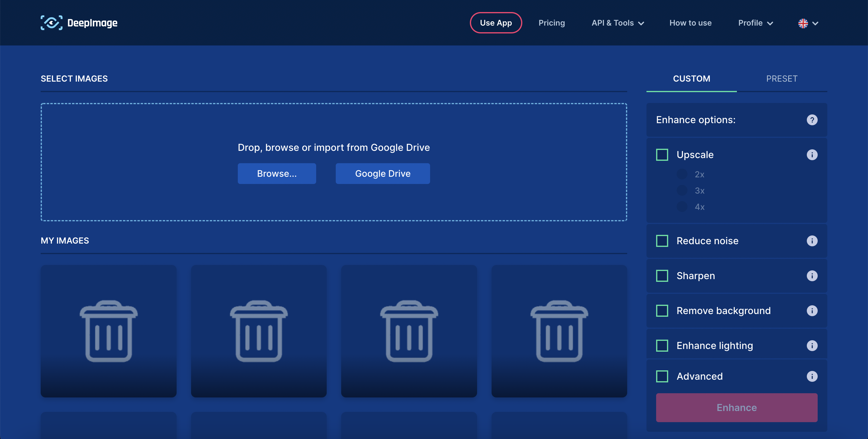868x439 pixels.
Task: Open the Enhance options help question mark
Action: pyautogui.click(x=812, y=120)
